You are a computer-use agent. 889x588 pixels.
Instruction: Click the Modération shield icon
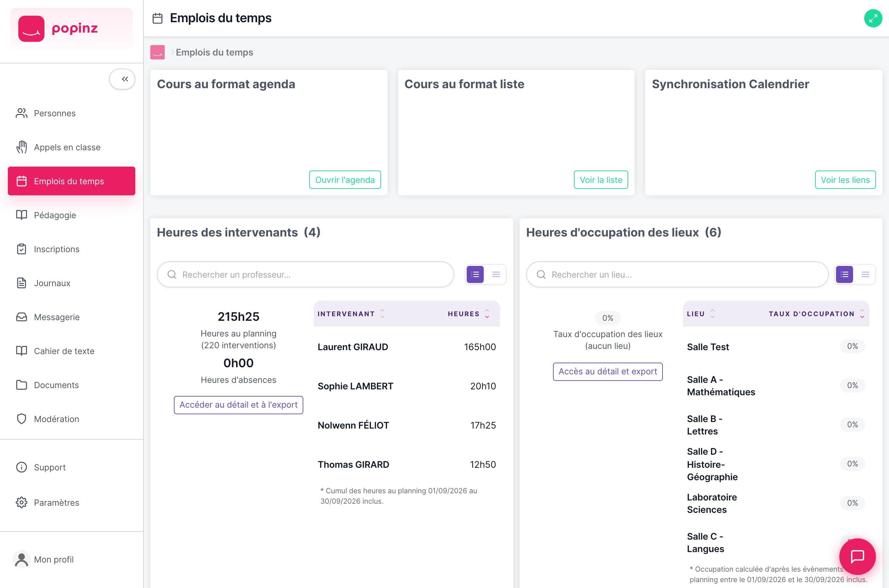point(21,419)
